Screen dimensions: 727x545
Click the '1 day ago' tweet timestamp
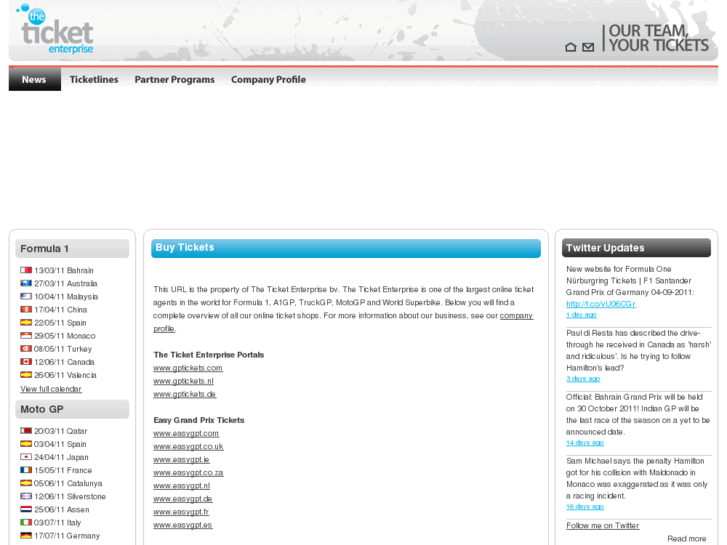point(581,314)
